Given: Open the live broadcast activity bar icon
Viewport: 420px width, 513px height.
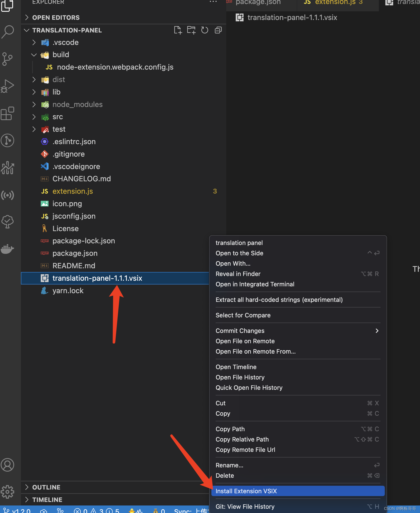Looking at the screenshot, I should pos(8,195).
